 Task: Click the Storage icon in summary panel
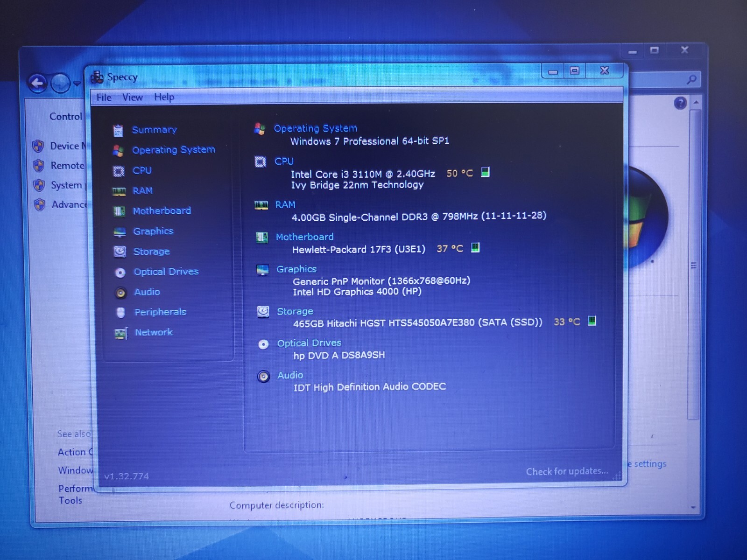(x=263, y=312)
